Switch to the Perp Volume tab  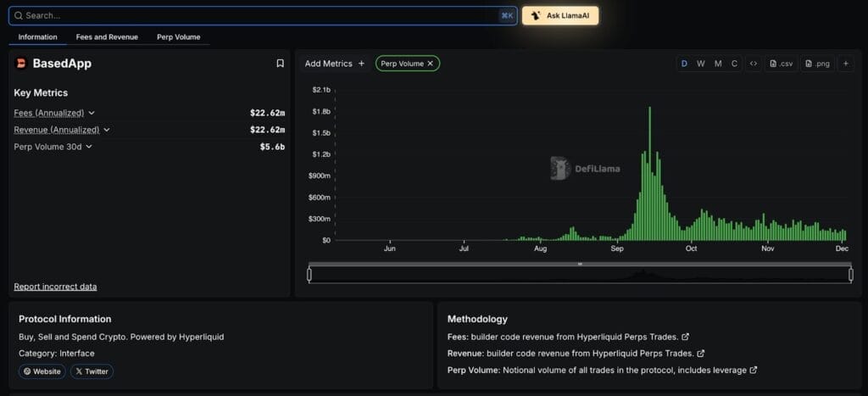coord(179,37)
